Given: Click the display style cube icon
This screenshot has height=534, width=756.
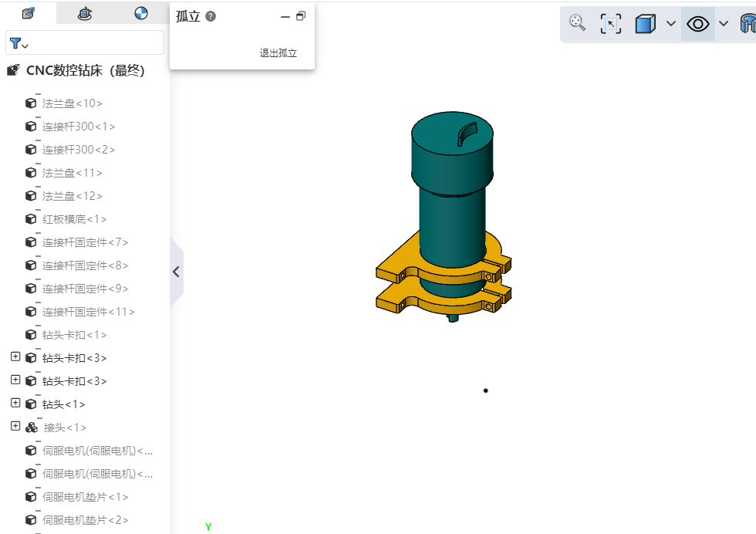Looking at the screenshot, I should click(645, 23).
